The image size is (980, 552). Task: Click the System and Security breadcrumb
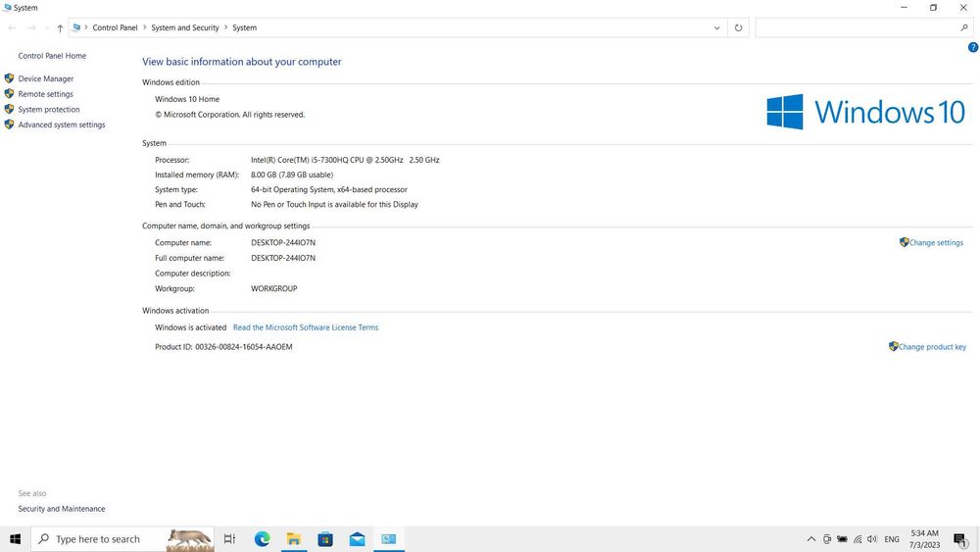[185, 27]
